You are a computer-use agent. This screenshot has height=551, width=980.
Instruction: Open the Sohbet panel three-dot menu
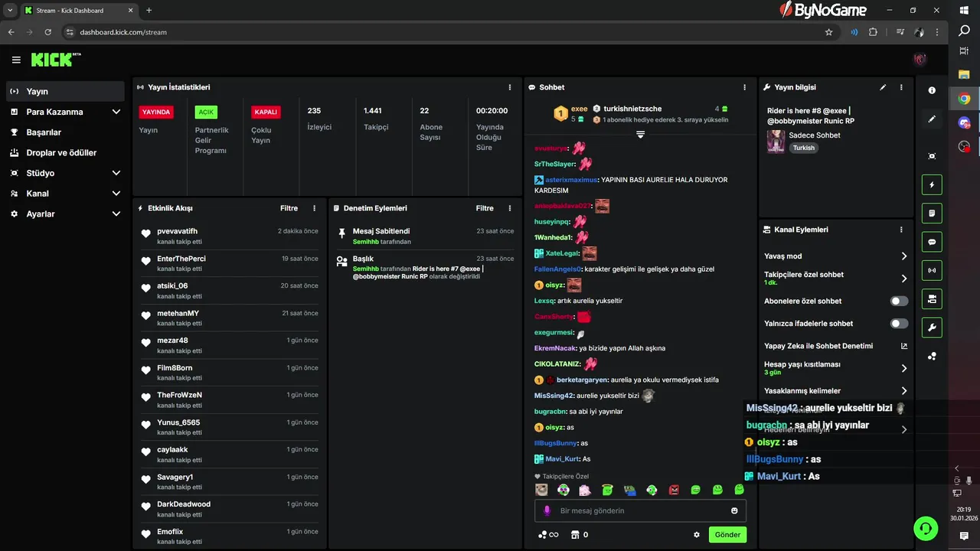tap(744, 87)
